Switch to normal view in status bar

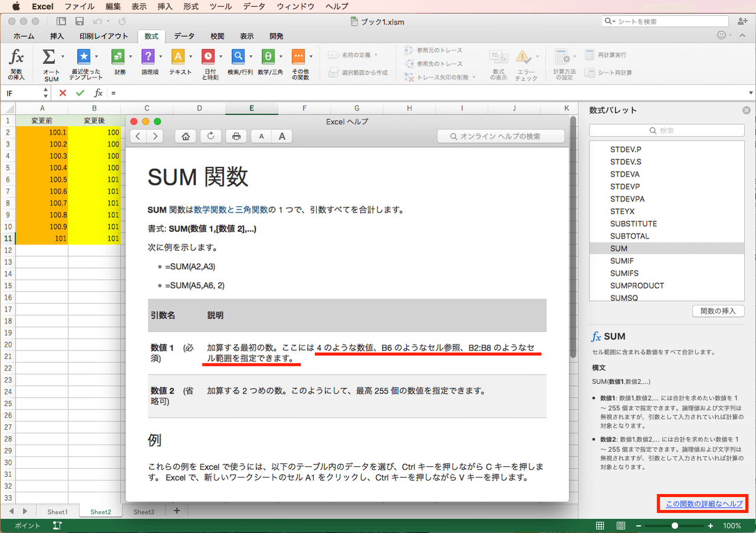[x=600, y=525]
